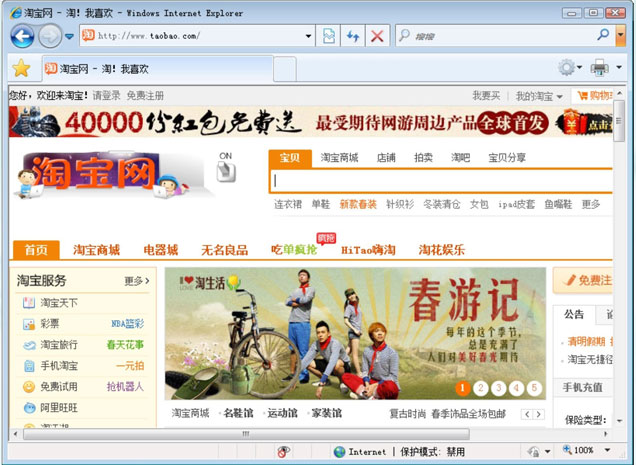This screenshot has height=465, width=636.
Task: Click the shopping cart icon
Action: [x=582, y=96]
